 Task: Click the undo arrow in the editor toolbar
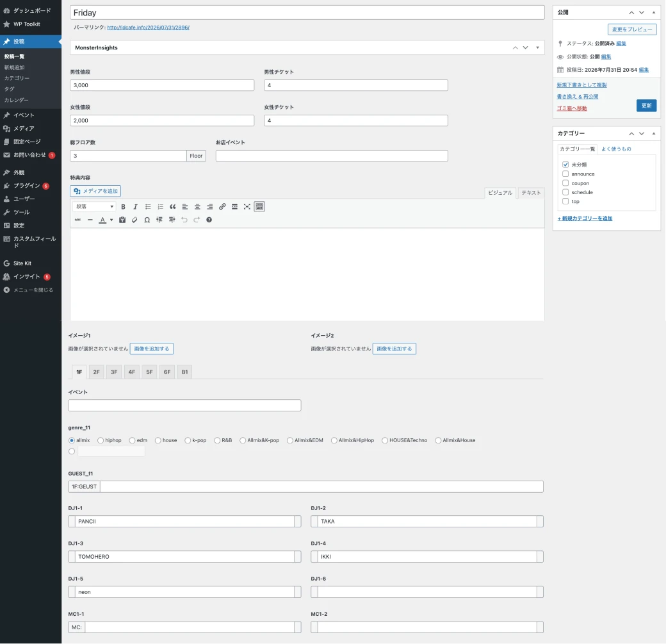pos(184,220)
